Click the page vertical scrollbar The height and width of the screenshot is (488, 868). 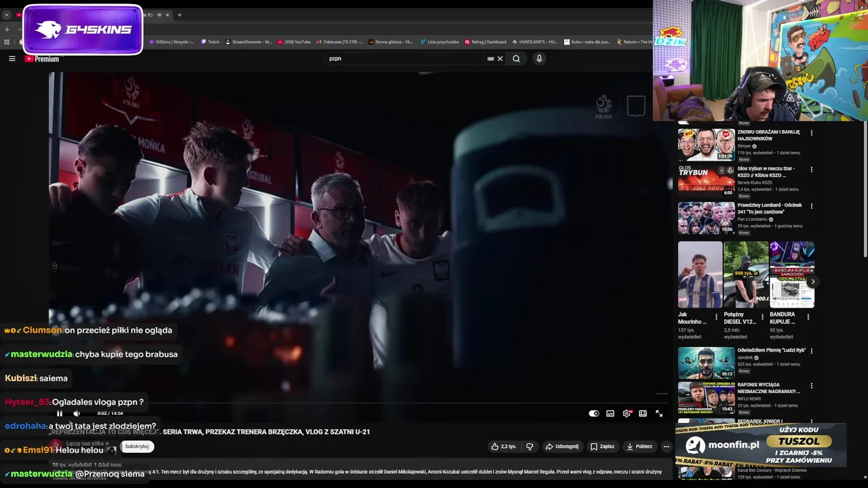coord(865,190)
